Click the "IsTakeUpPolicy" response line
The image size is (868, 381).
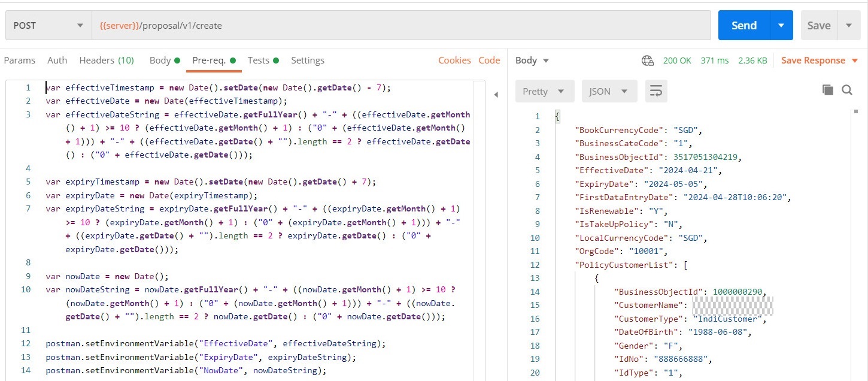point(629,224)
